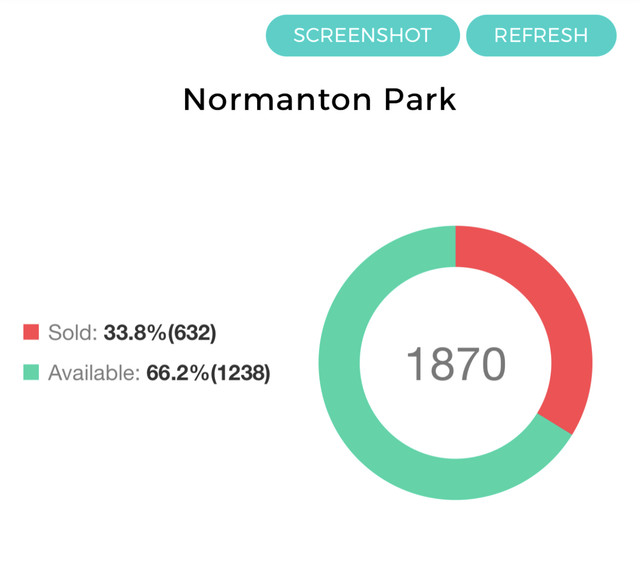Click the 33.8% sold percentage
Screen dimensions: 640x575
[x=136, y=332]
